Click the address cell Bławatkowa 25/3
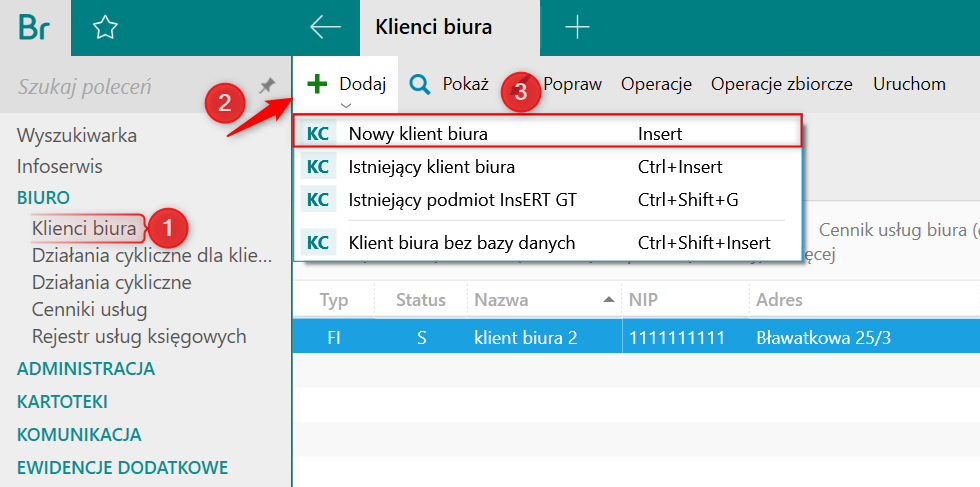The width and height of the screenshot is (980, 487). [823, 338]
